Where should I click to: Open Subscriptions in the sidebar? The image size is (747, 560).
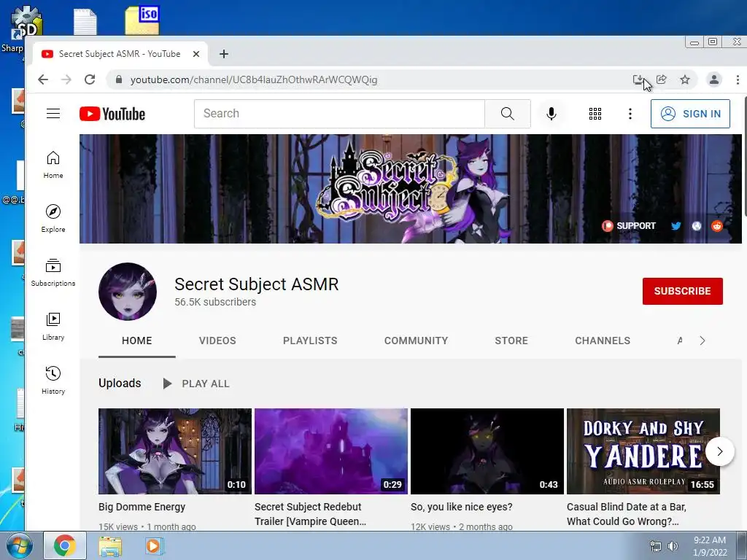click(x=53, y=273)
